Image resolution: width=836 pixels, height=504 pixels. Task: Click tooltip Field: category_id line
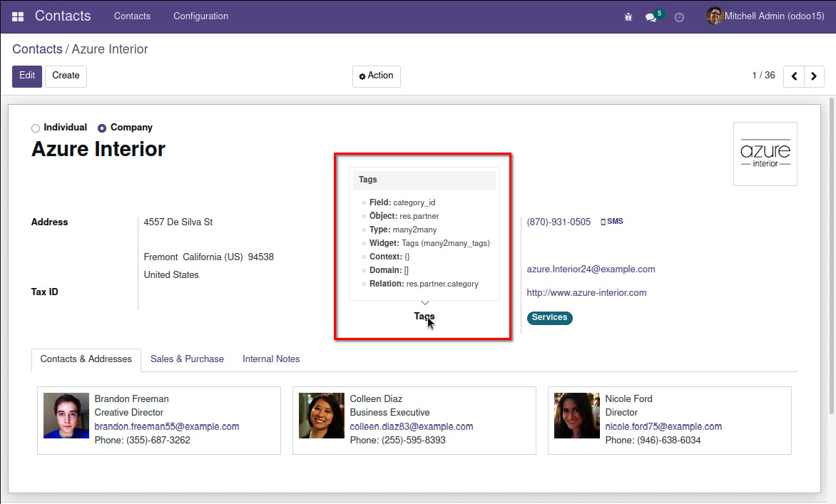pyautogui.click(x=402, y=202)
